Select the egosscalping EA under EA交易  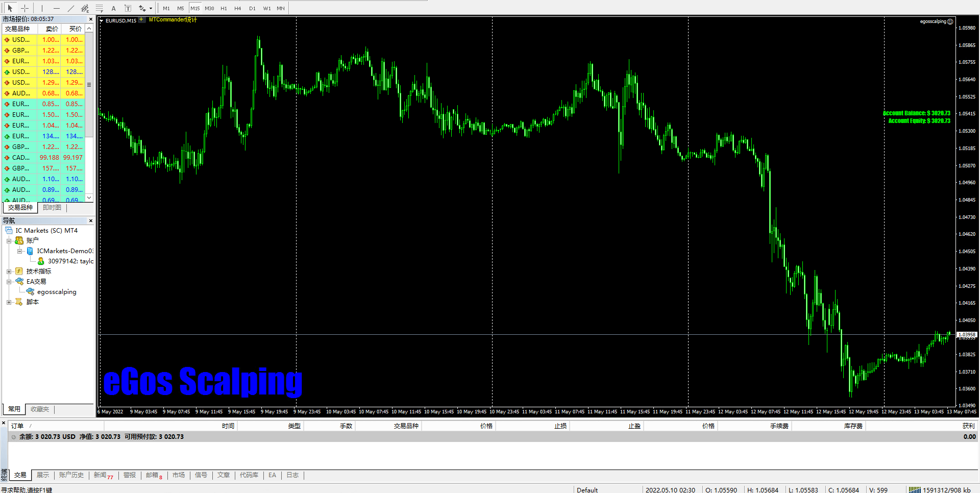57,291
